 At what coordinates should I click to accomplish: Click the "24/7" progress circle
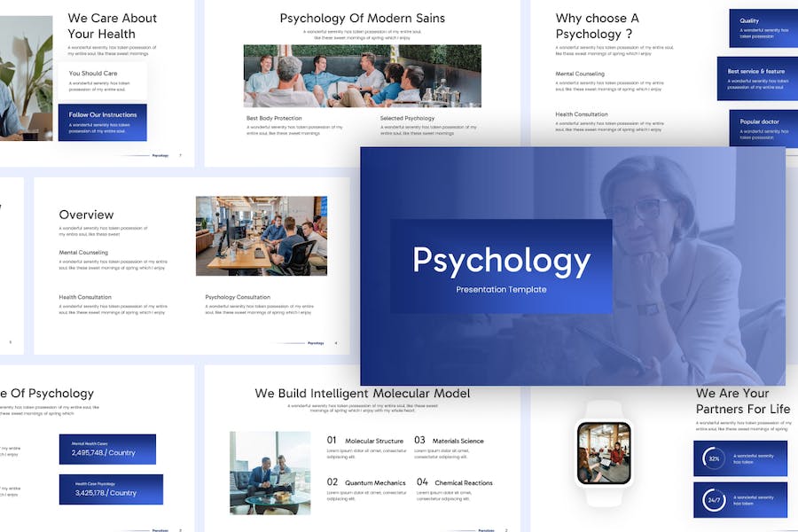(714, 500)
